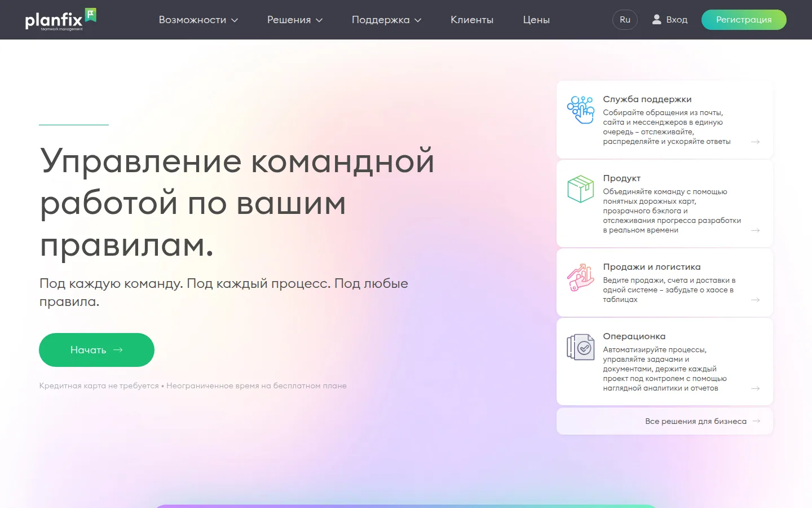Viewport: 812px width, 508px height.
Task: Go to the Цены page
Action: 536,20
